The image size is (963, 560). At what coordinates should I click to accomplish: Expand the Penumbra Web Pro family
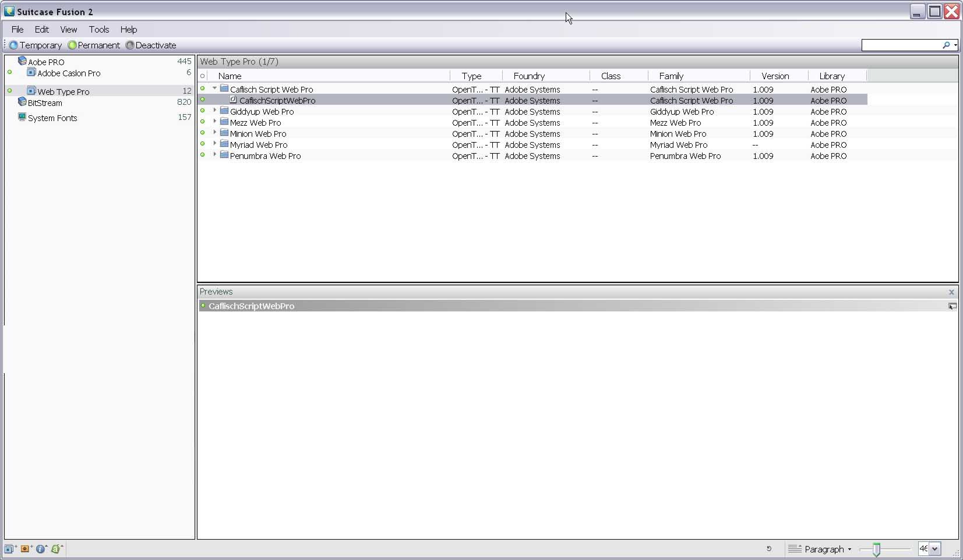point(214,155)
